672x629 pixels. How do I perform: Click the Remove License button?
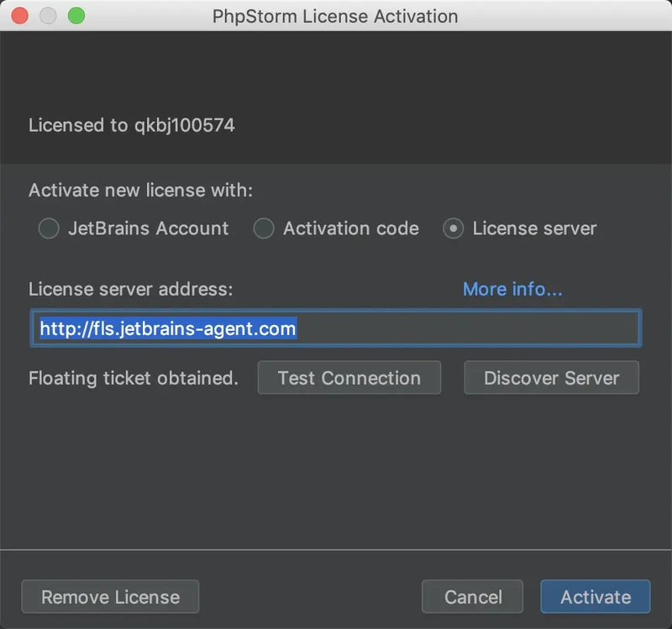click(x=110, y=597)
